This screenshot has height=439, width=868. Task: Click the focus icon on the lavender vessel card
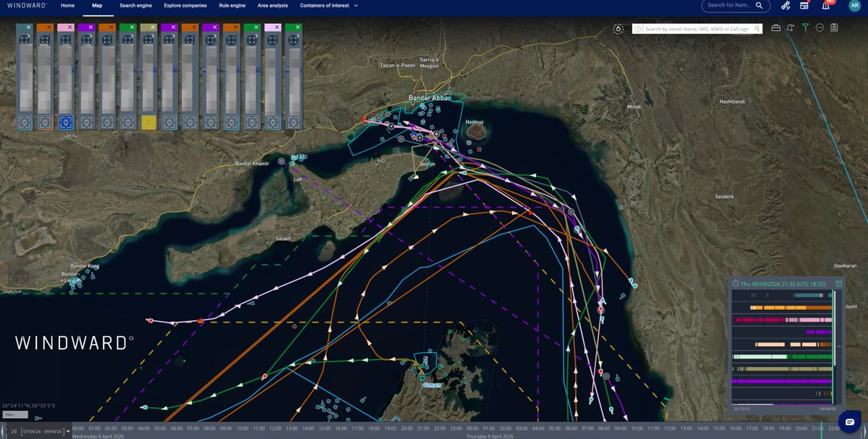click(x=273, y=40)
